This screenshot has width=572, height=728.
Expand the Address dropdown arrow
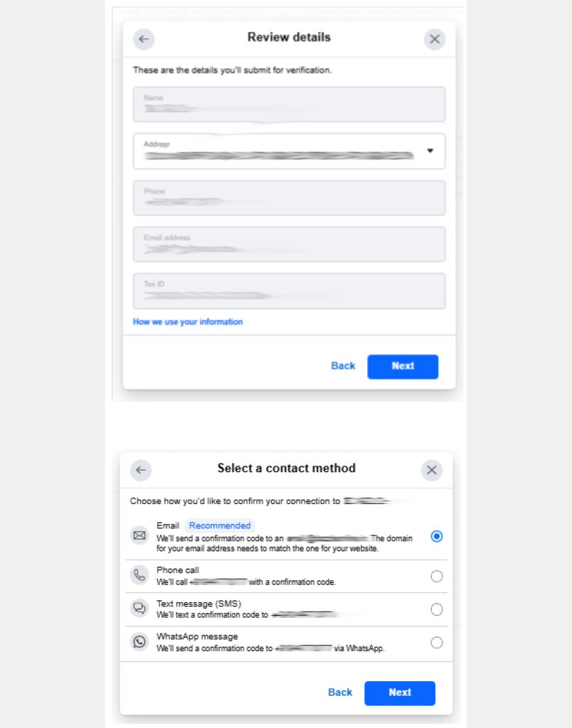pos(430,151)
